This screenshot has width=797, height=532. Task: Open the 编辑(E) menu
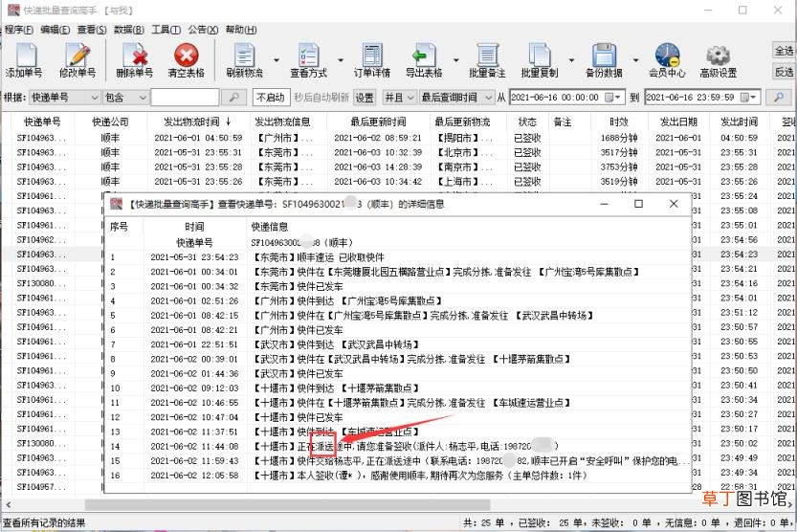point(55,30)
